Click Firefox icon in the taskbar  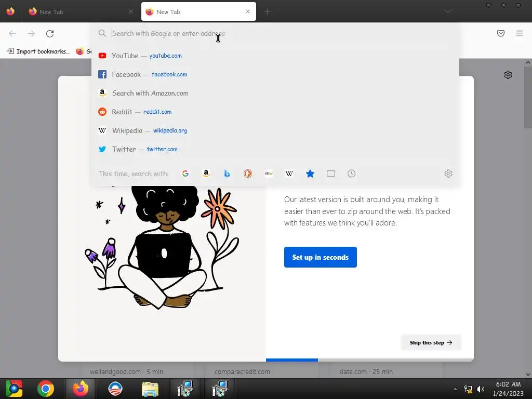81,389
